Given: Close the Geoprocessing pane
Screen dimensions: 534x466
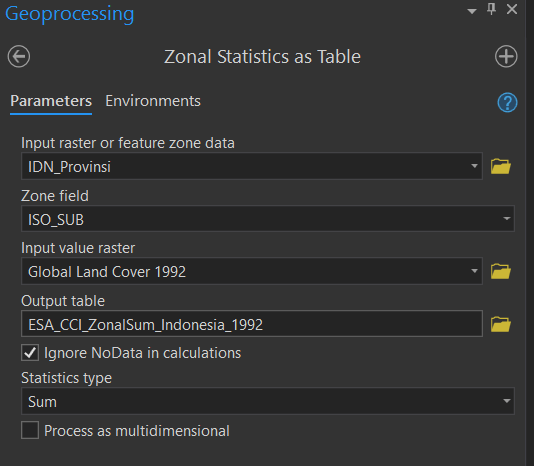Looking at the screenshot, I should (512, 9).
